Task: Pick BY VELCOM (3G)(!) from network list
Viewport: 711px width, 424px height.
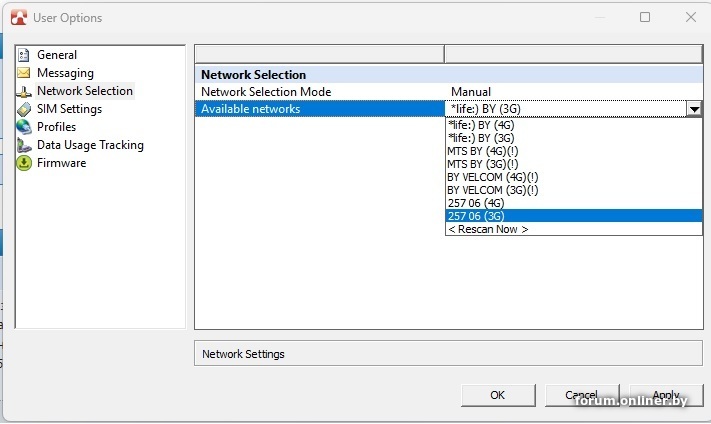Action: (493, 190)
